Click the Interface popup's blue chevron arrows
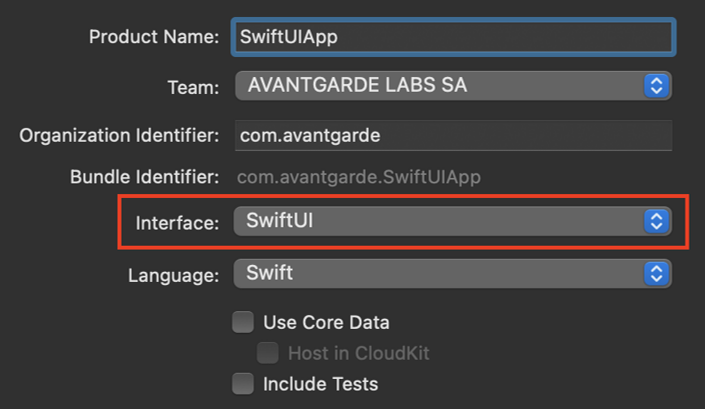The image size is (705, 409). tap(656, 221)
